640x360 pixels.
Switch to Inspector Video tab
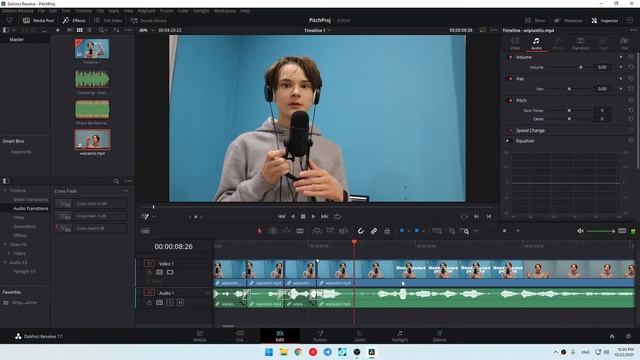point(515,43)
